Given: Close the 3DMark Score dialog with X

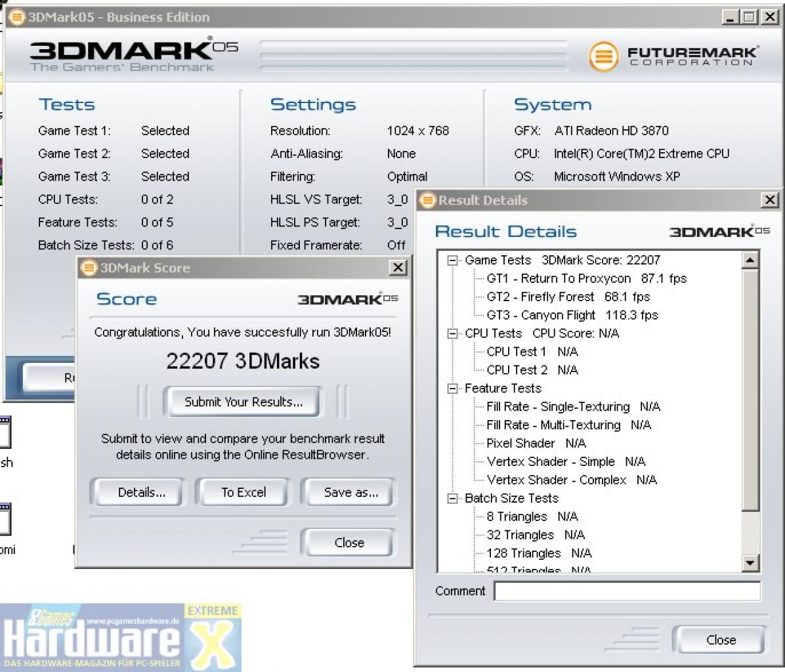Looking at the screenshot, I should coord(398,268).
